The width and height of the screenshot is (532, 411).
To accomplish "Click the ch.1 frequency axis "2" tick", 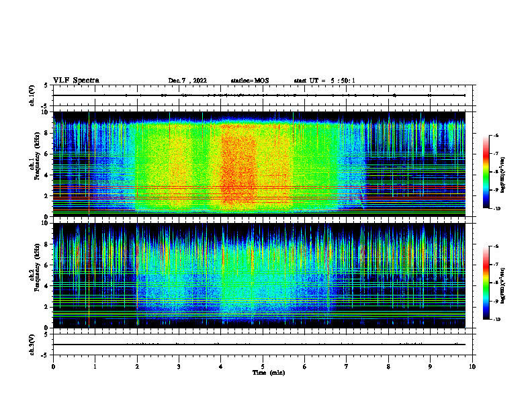I will pyautogui.click(x=47, y=195).
